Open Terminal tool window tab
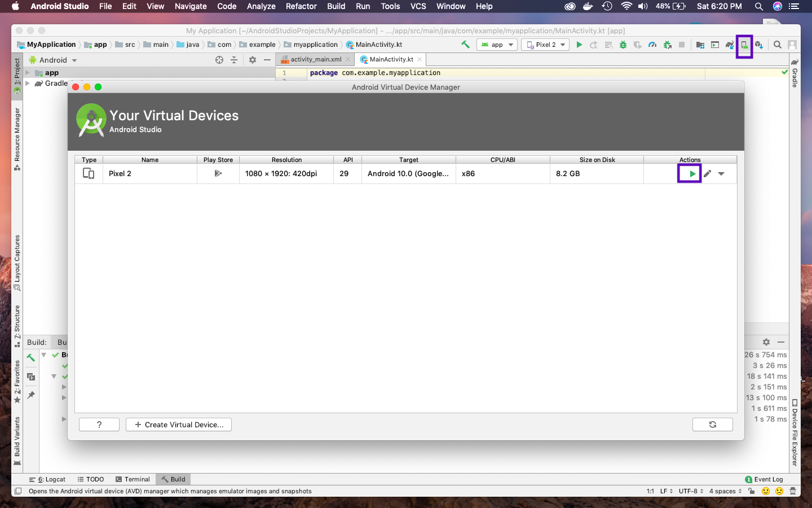Viewport: 812px width, 508px height. 133,479
